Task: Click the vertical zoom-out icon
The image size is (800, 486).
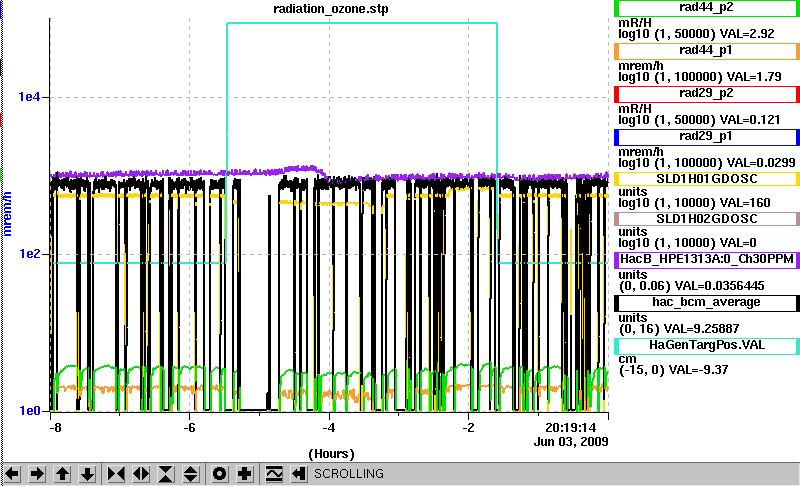Action: point(191,474)
